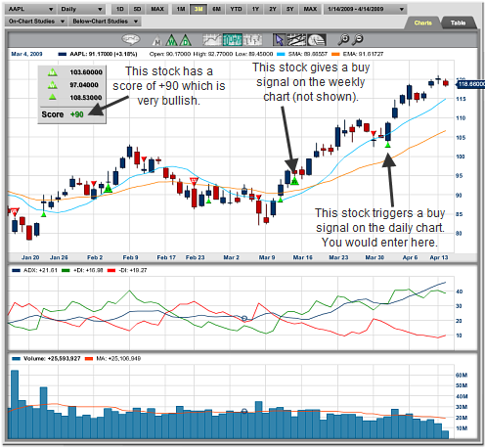Toggle the monthly M triangle signal icon
This screenshot has height=448, width=485.
[157, 40]
